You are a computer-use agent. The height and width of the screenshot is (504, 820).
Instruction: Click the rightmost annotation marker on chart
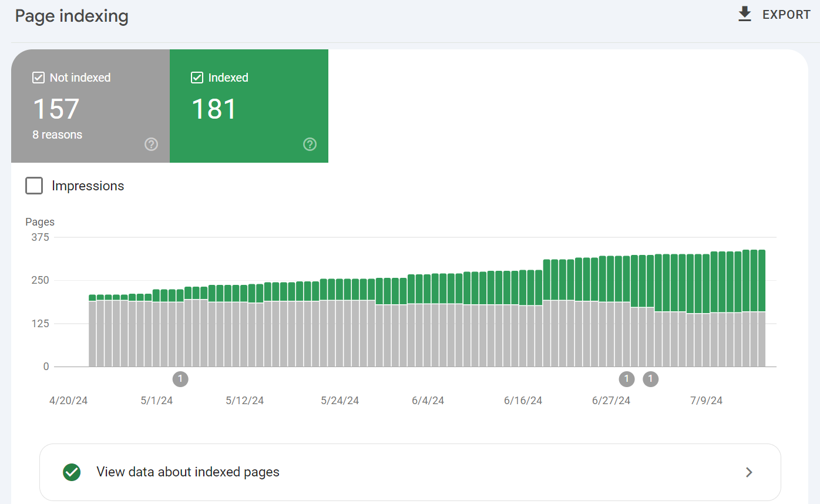(650, 379)
